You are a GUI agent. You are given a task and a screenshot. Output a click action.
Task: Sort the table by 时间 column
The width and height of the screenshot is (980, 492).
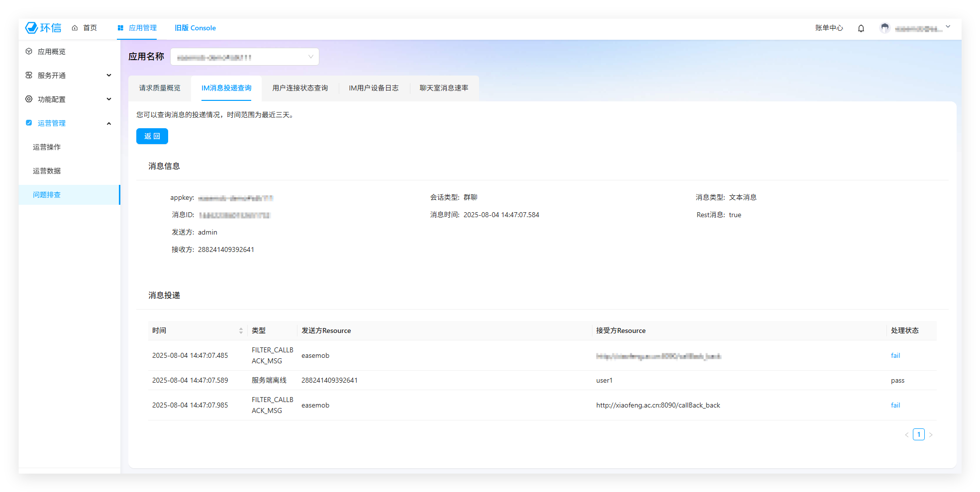(x=241, y=331)
